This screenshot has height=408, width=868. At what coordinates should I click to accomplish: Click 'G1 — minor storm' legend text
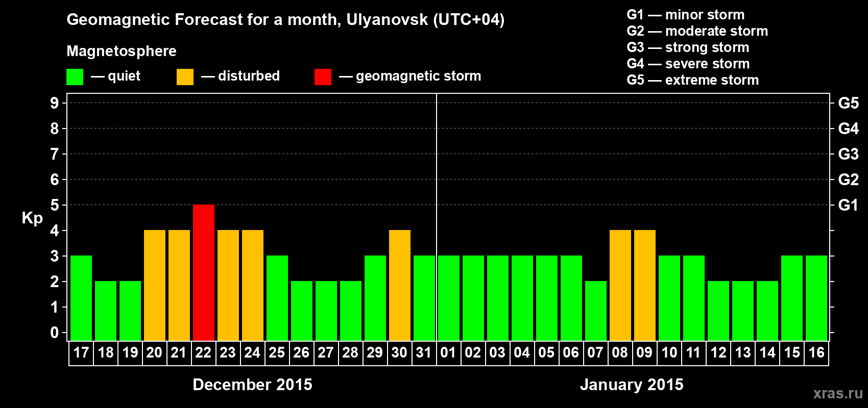coord(686,15)
